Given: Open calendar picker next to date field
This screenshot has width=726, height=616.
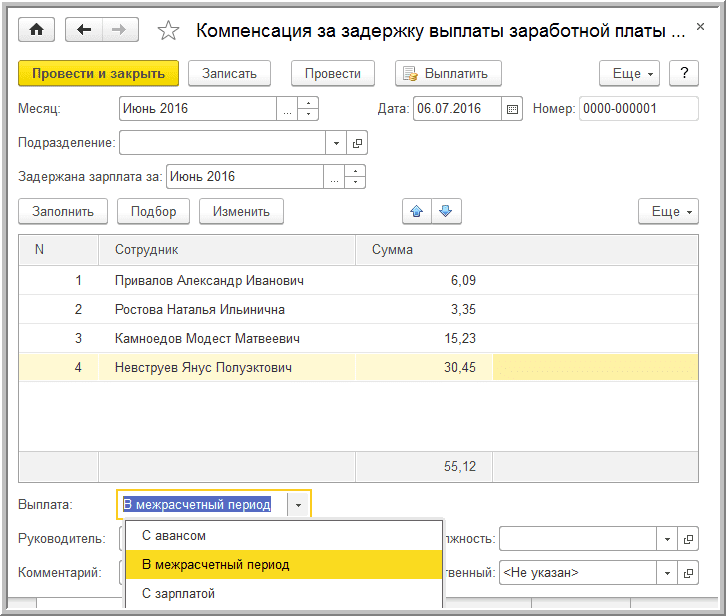Looking at the screenshot, I should pyautogui.click(x=512, y=109).
